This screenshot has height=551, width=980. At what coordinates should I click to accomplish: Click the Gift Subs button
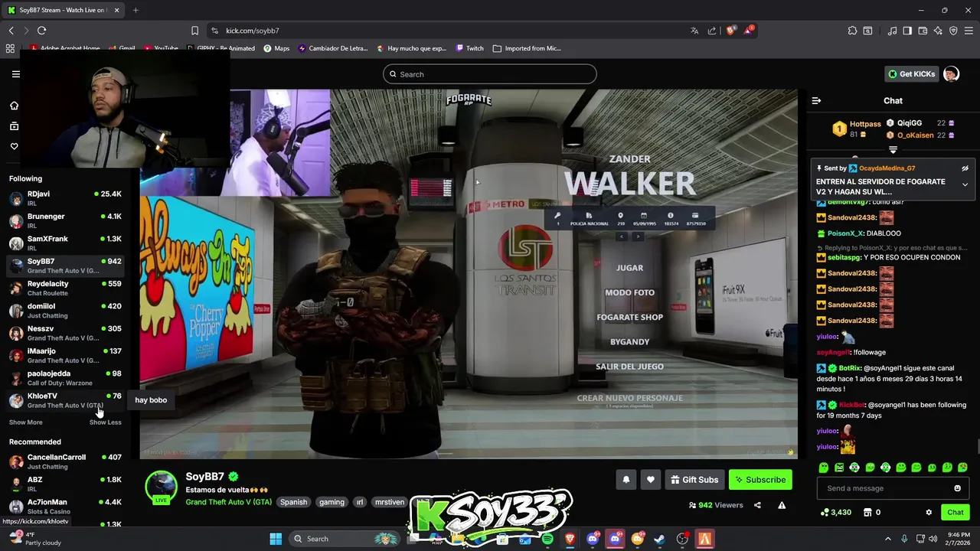pyautogui.click(x=694, y=480)
